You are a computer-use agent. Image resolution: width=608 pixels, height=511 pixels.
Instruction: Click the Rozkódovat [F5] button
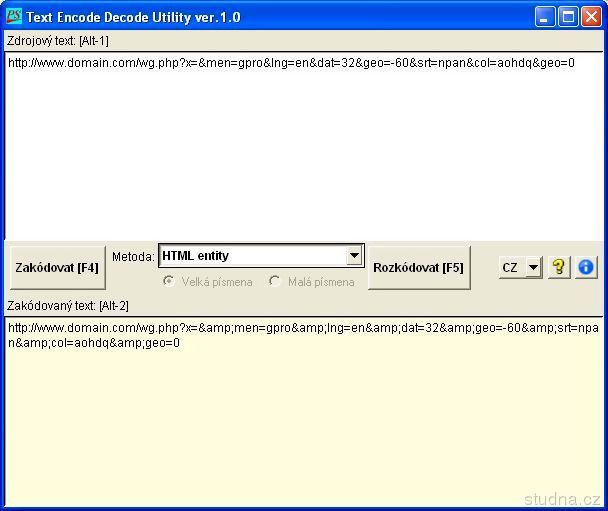tap(419, 268)
